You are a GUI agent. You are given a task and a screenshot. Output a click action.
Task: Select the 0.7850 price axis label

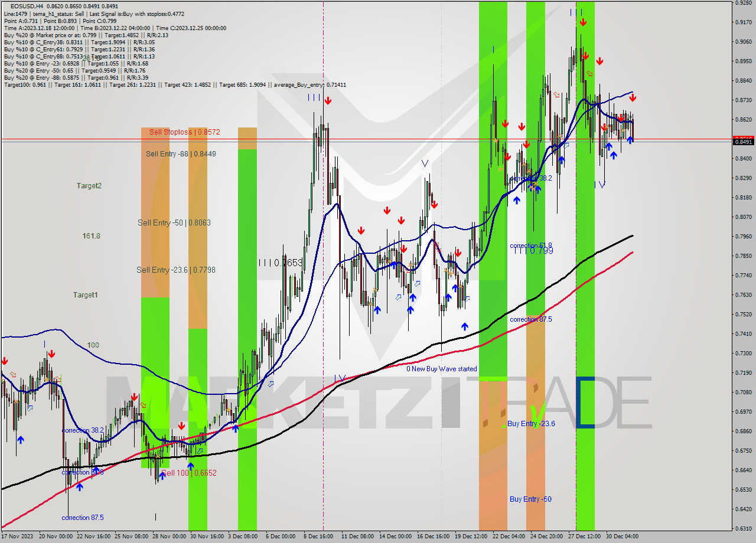[743, 256]
